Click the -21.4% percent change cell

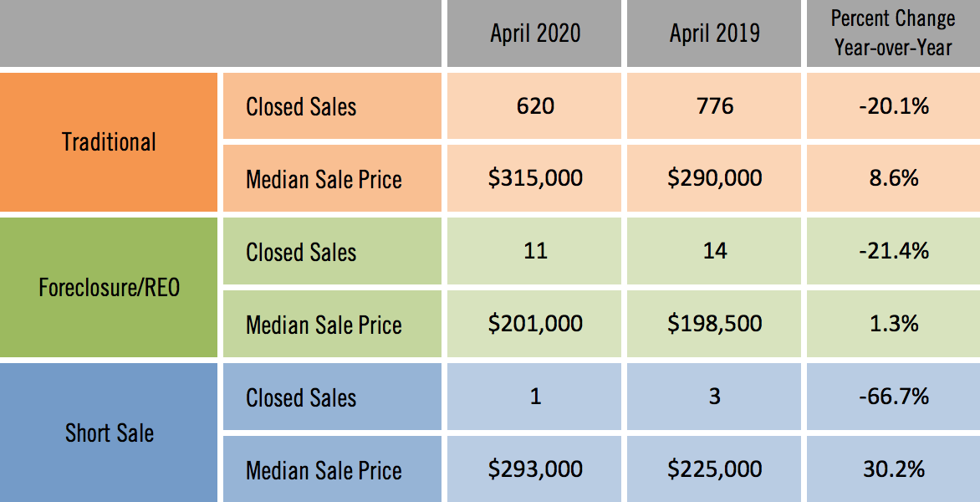click(x=892, y=252)
